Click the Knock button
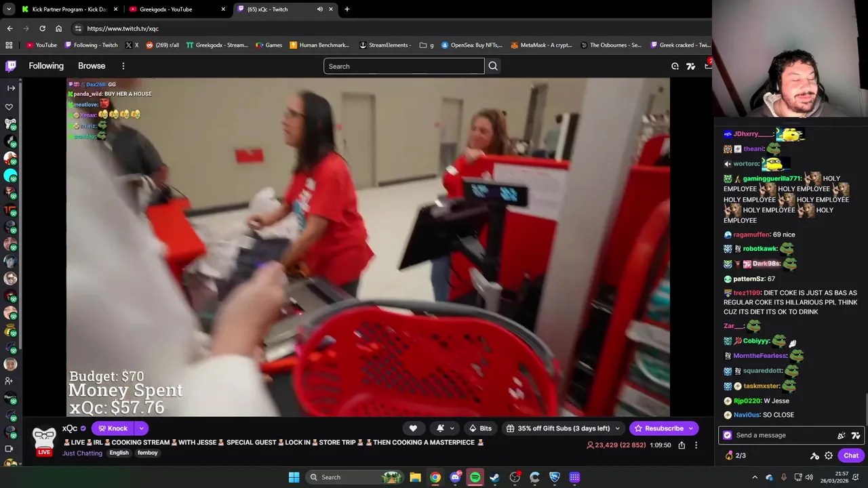This screenshot has height=488, width=868. pos(113,428)
